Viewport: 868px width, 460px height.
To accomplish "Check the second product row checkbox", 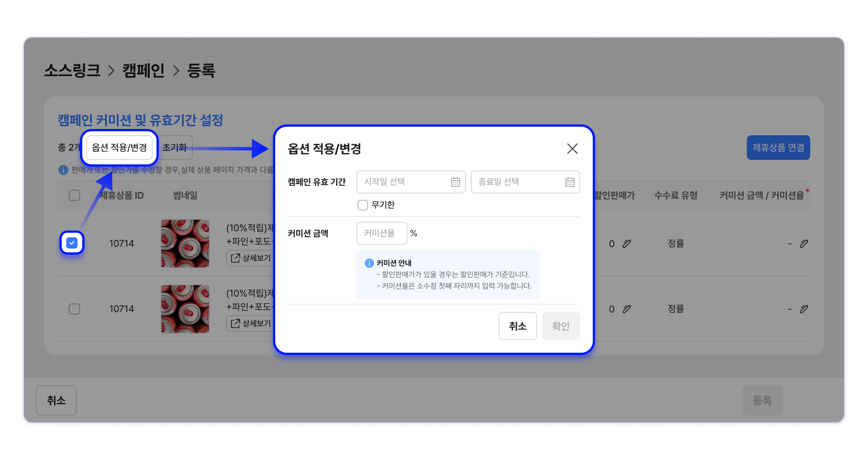I will coord(75,309).
